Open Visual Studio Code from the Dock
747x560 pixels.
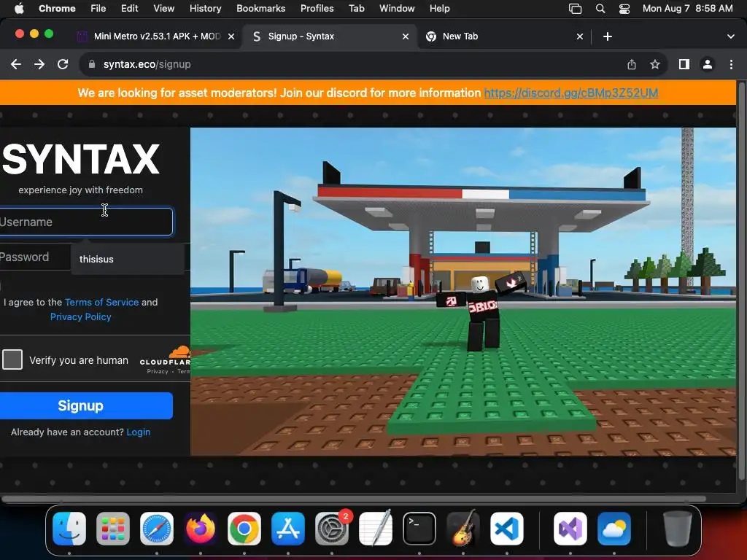[x=507, y=529]
